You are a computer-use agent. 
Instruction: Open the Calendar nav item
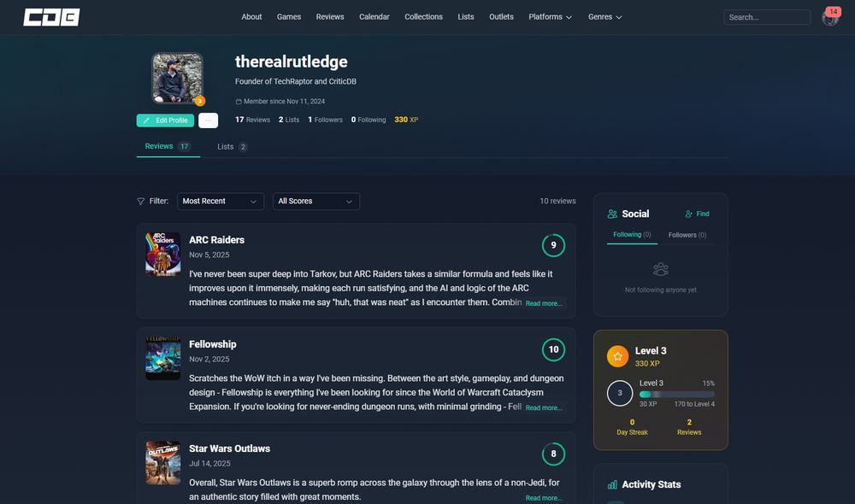(374, 17)
